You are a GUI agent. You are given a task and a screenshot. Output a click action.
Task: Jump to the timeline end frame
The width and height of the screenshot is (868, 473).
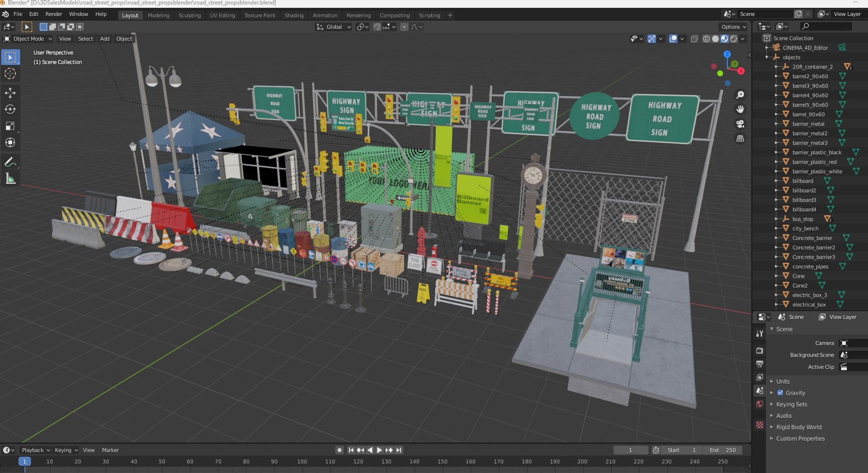click(398, 450)
